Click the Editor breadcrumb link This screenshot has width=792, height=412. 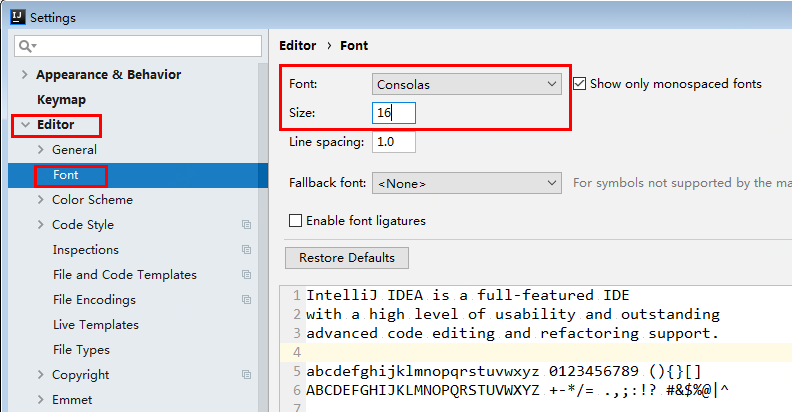[x=298, y=46]
